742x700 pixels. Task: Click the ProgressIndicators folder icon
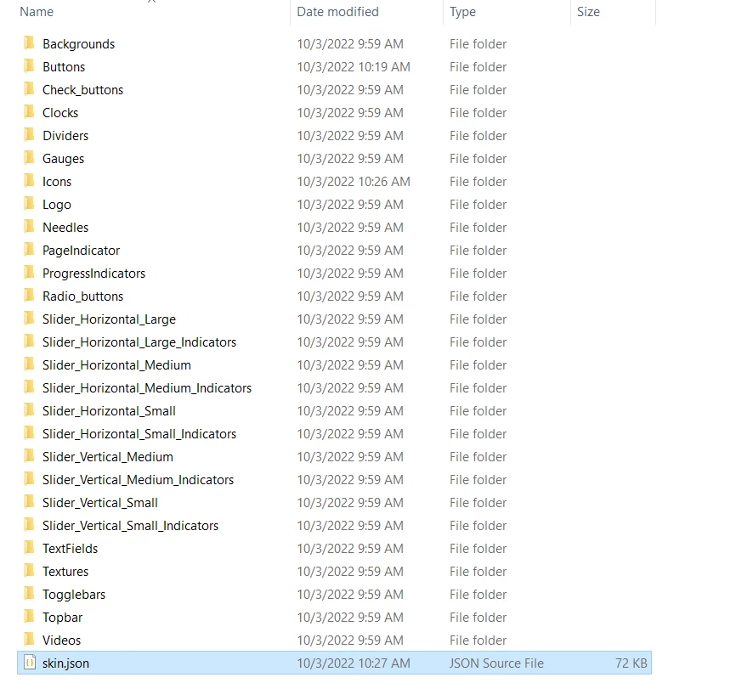[29, 273]
